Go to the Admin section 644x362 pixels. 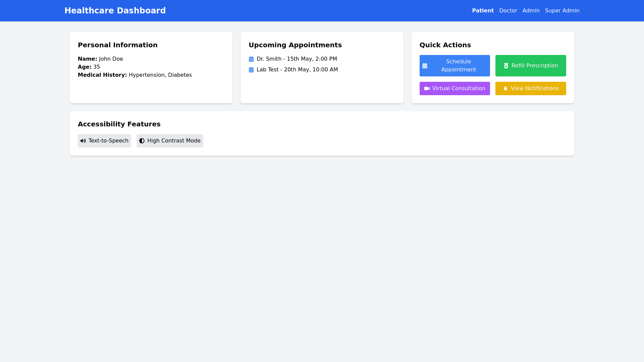point(531,11)
